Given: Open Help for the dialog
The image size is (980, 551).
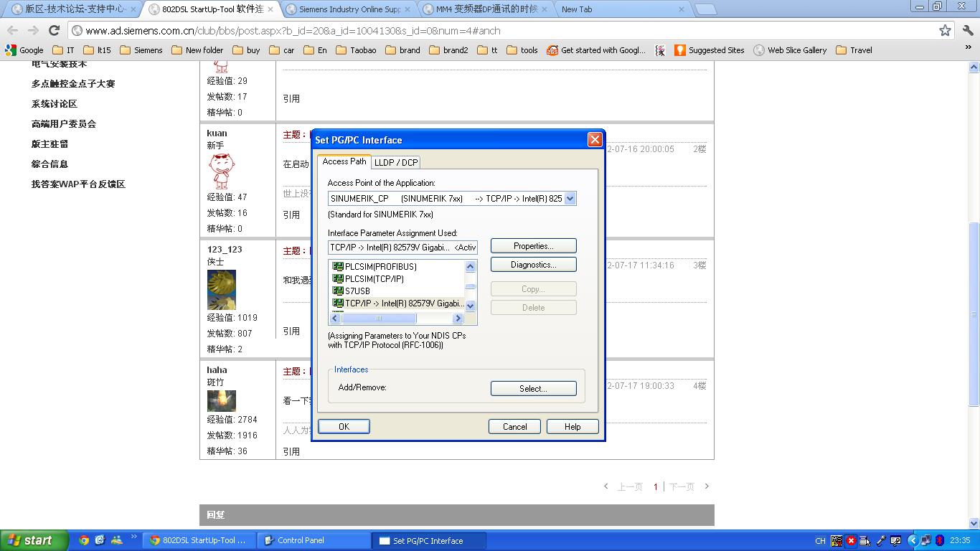Looking at the screenshot, I should click(x=573, y=426).
